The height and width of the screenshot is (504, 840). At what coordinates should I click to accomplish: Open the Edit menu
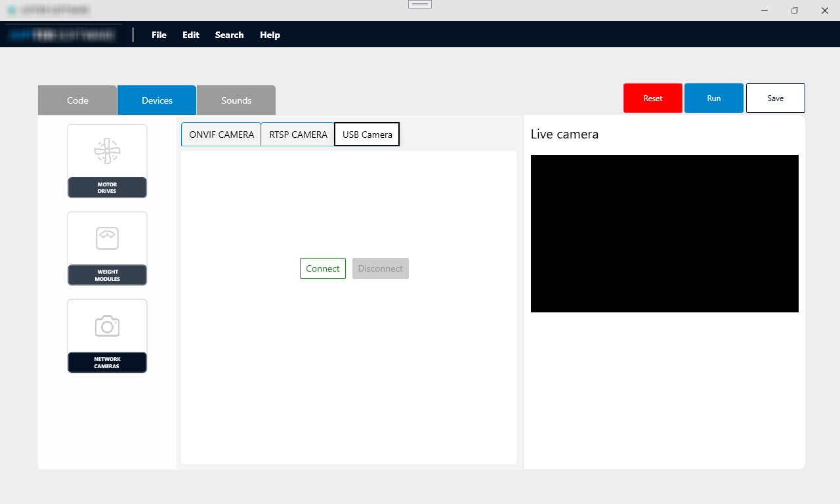191,35
